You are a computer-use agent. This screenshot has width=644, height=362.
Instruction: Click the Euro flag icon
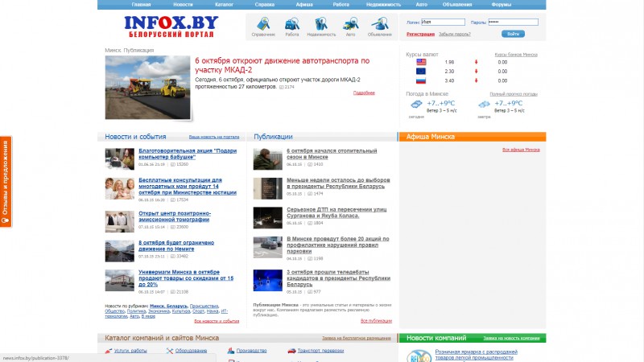click(421, 71)
